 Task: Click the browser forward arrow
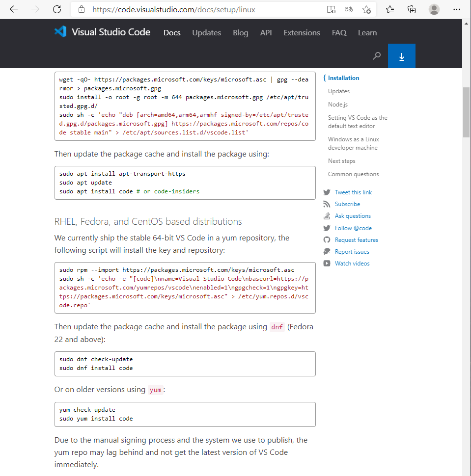point(35,9)
